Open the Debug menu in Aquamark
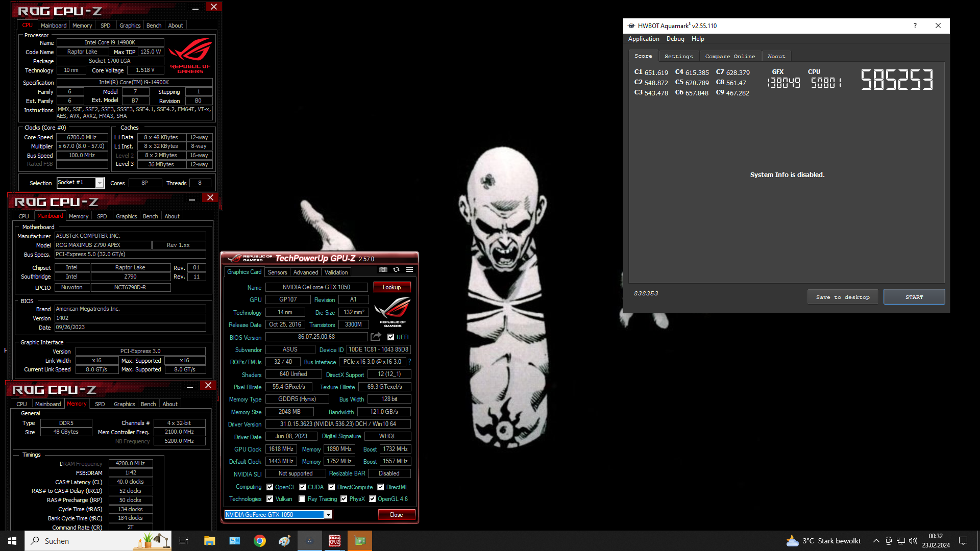The height and width of the screenshot is (551, 980). point(675,39)
